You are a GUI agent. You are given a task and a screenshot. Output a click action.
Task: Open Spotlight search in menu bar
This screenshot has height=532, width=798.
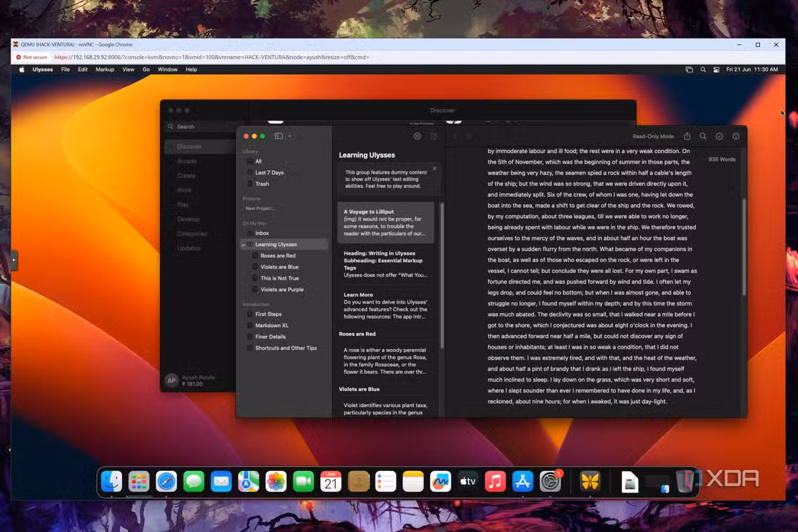703,70
